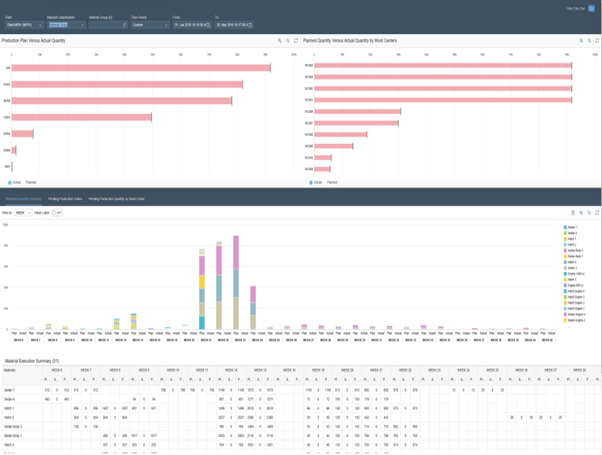Open the Plant dropdown
Viewport: 602px width, 455px height.
24,25
